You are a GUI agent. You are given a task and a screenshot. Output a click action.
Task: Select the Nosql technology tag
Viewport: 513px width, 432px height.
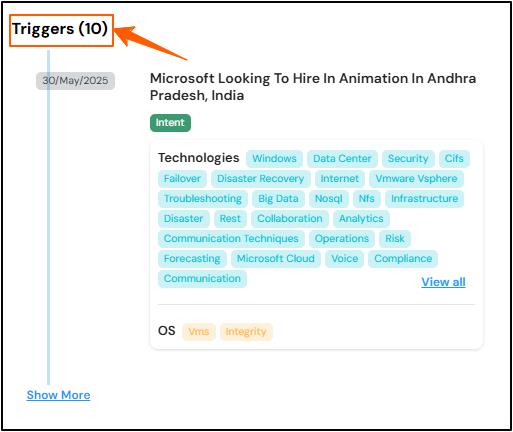coord(329,199)
